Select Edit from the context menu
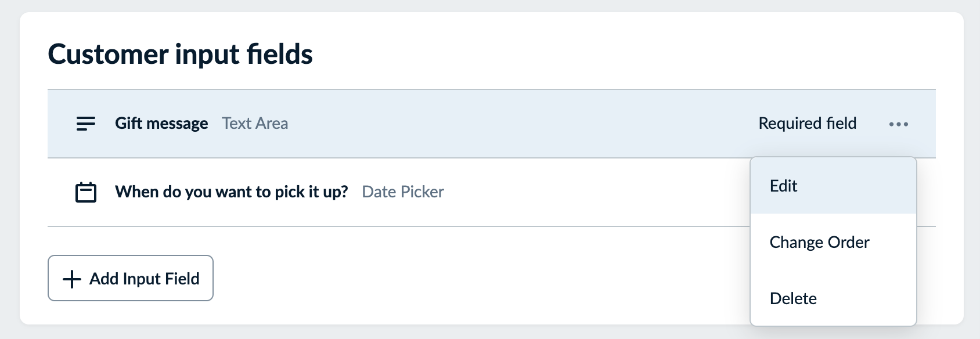Viewport: 980px width, 339px height. click(x=784, y=185)
